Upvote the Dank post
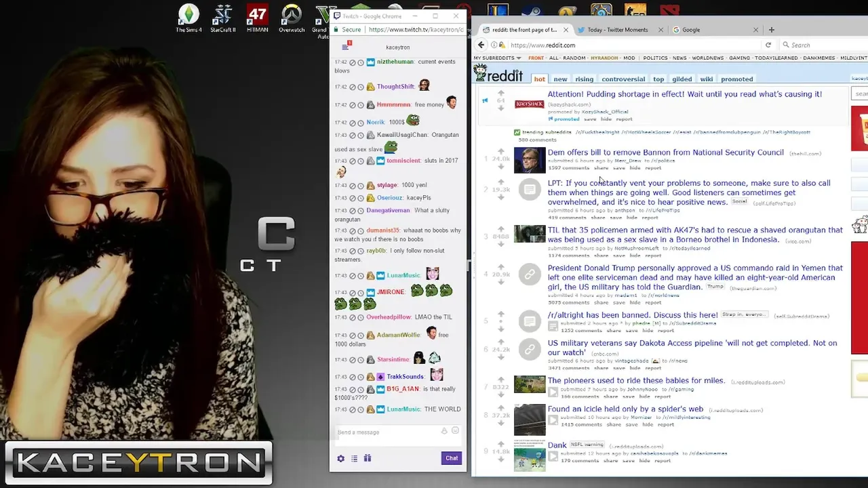Viewport: 868px width, 488px height. (x=501, y=444)
